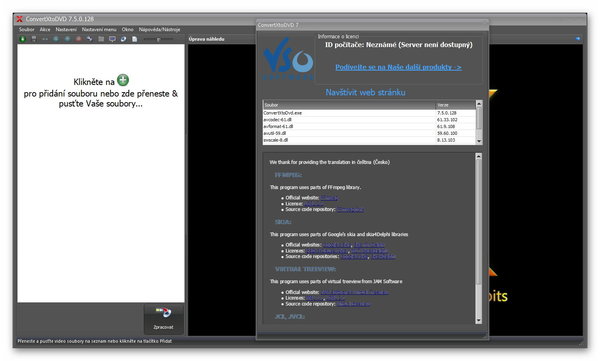
Task: Open the FFmpeg Official website link
Action: [329, 198]
